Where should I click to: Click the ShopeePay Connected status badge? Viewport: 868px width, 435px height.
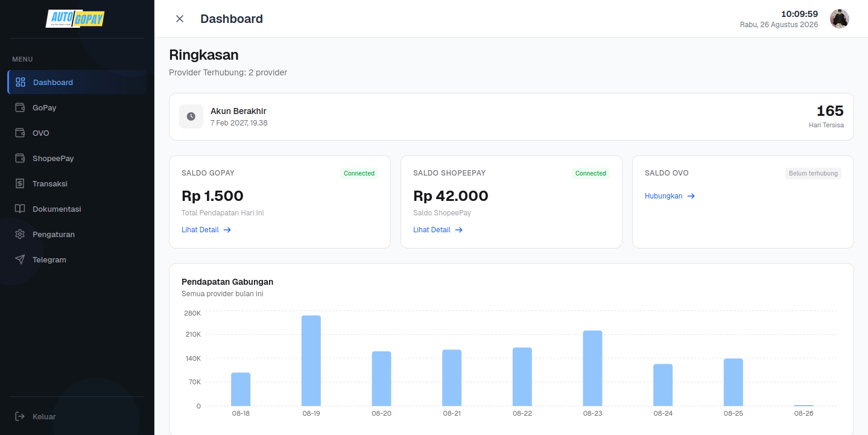[x=591, y=173]
